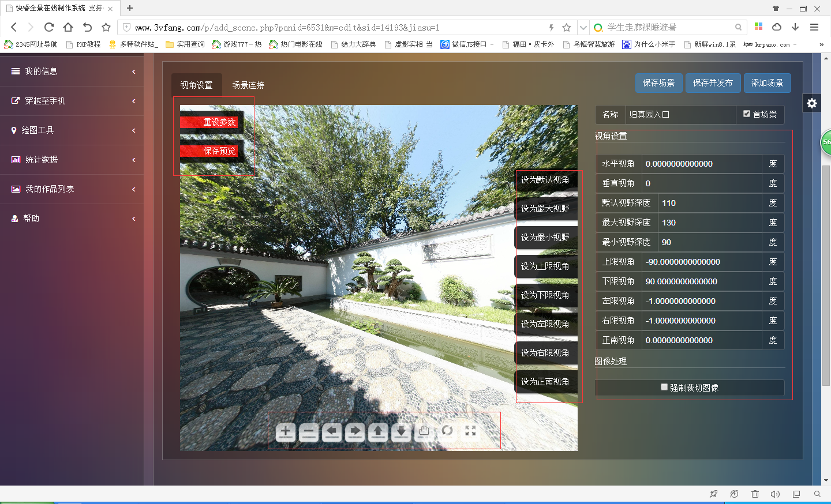Open a new browser tab
831x504 pixels.
coord(130,8)
